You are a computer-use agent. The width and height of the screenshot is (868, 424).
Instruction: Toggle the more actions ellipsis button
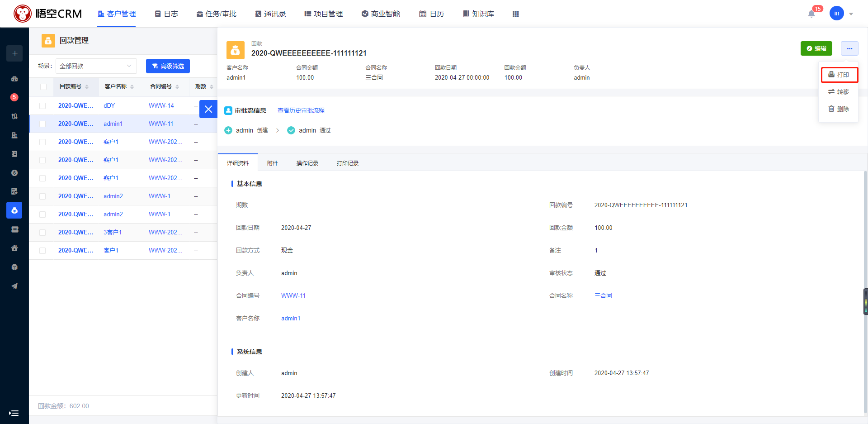tap(849, 48)
